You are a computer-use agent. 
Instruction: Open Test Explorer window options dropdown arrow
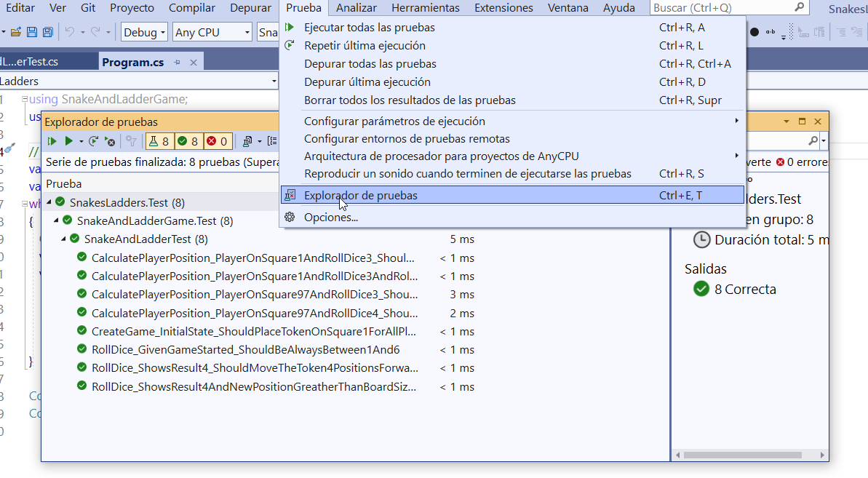point(787,122)
